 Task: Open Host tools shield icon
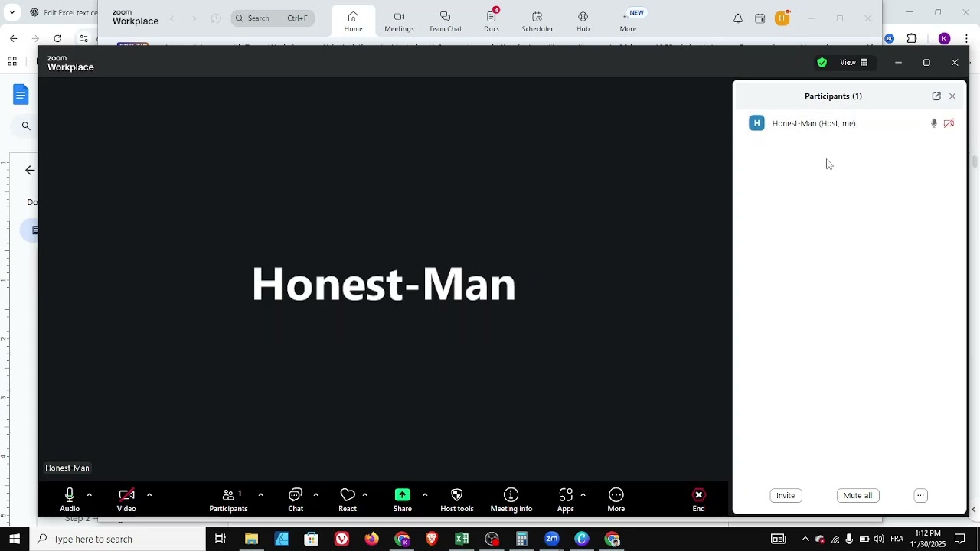pos(457,500)
